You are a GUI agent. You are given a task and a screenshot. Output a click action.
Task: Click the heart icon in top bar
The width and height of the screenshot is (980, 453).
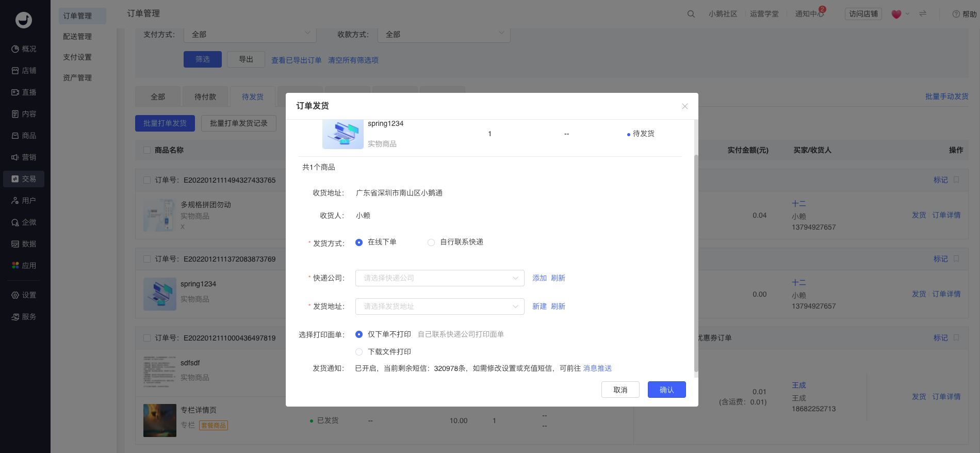tap(896, 14)
